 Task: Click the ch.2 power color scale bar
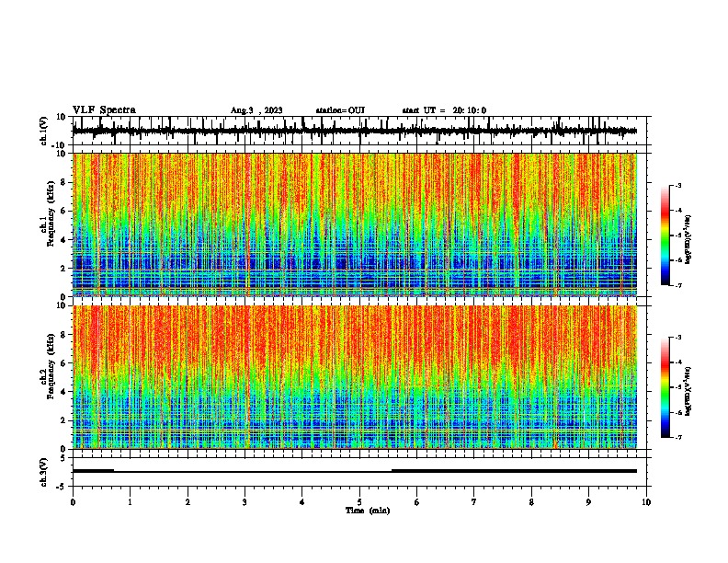[x=665, y=387]
